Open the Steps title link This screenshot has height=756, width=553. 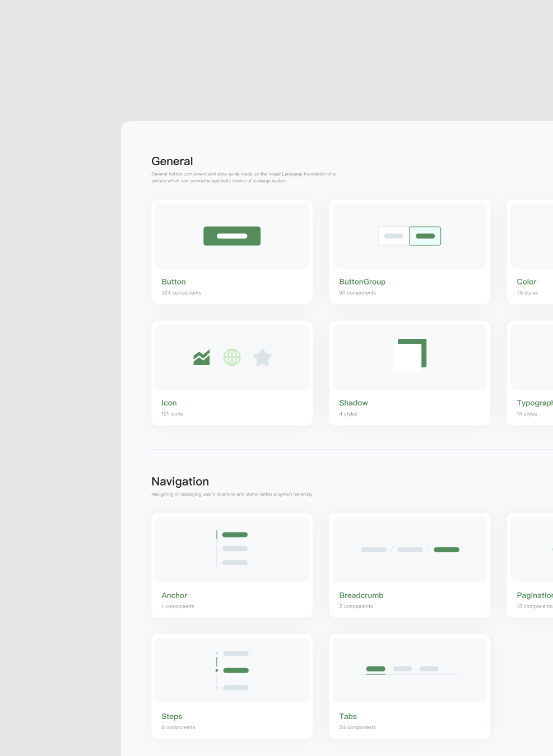(x=171, y=716)
